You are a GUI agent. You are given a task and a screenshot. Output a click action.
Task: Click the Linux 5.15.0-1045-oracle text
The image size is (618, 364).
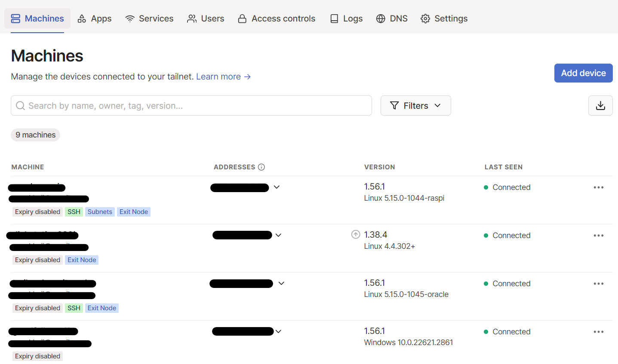pyautogui.click(x=406, y=294)
